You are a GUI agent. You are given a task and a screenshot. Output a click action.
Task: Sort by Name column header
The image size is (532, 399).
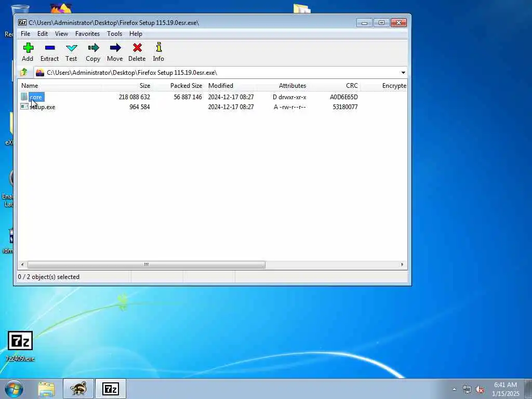[59, 86]
